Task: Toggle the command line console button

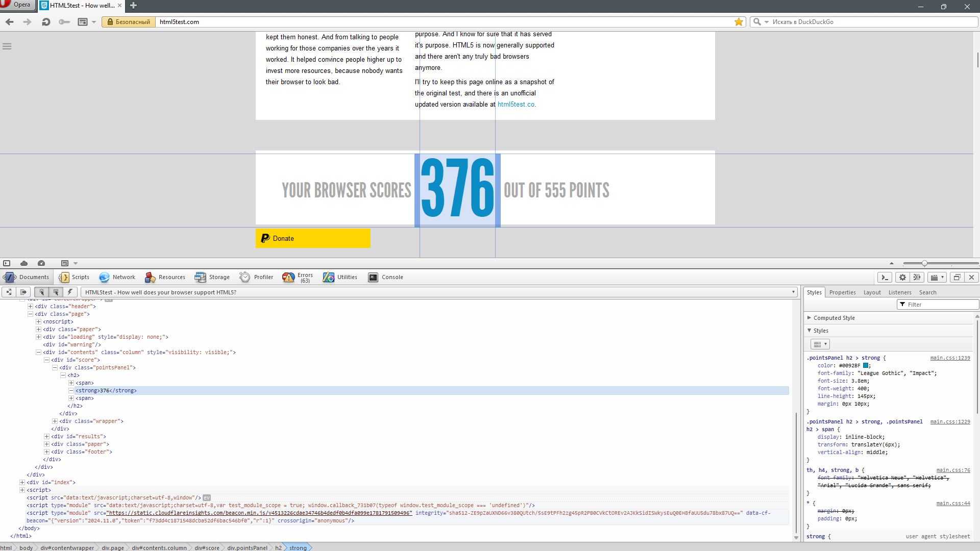Action: pos(885,277)
